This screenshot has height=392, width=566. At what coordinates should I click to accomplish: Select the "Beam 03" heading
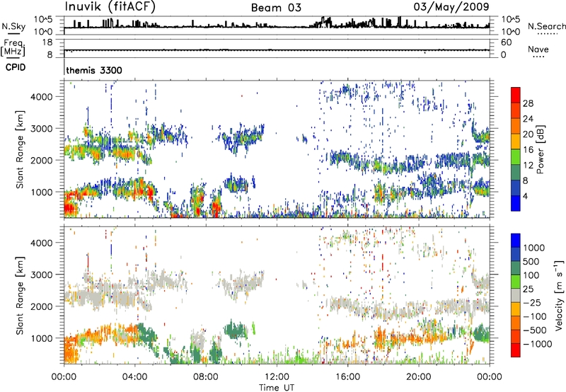pyautogui.click(x=276, y=8)
